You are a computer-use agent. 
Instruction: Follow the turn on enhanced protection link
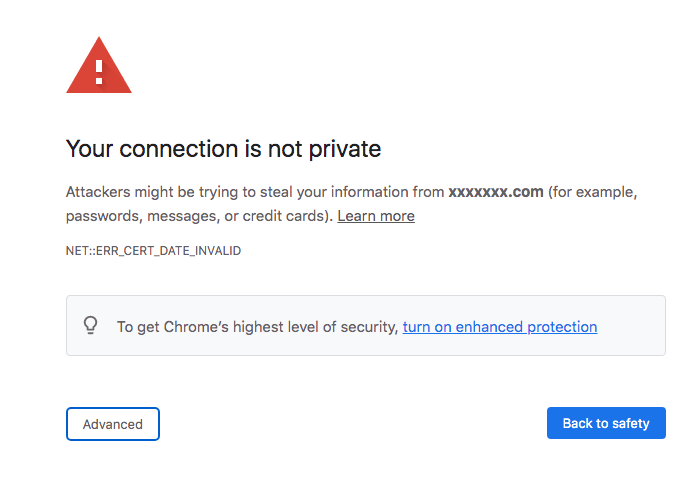click(500, 327)
